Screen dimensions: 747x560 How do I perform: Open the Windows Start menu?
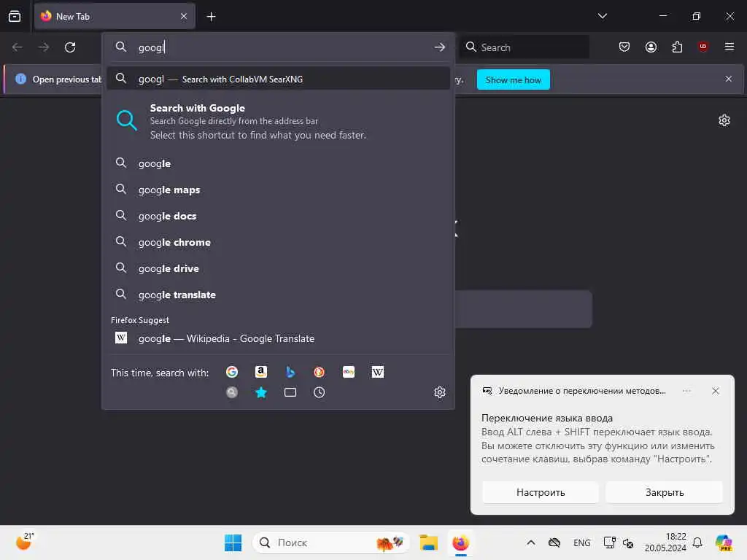(x=233, y=542)
